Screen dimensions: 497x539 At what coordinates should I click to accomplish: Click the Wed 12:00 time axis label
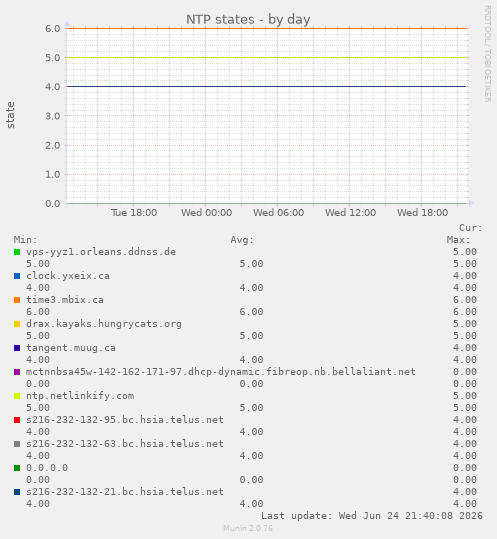coord(351,213)
